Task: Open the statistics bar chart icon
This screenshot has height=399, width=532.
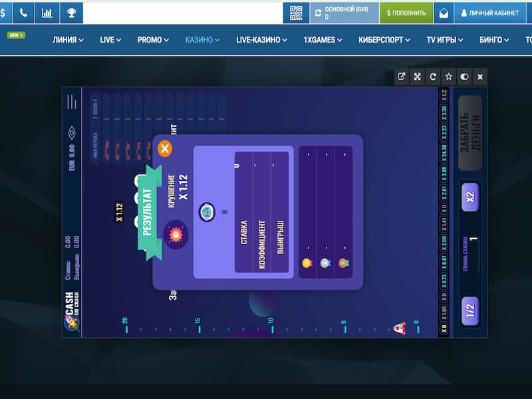Action: tap(47, 13)
